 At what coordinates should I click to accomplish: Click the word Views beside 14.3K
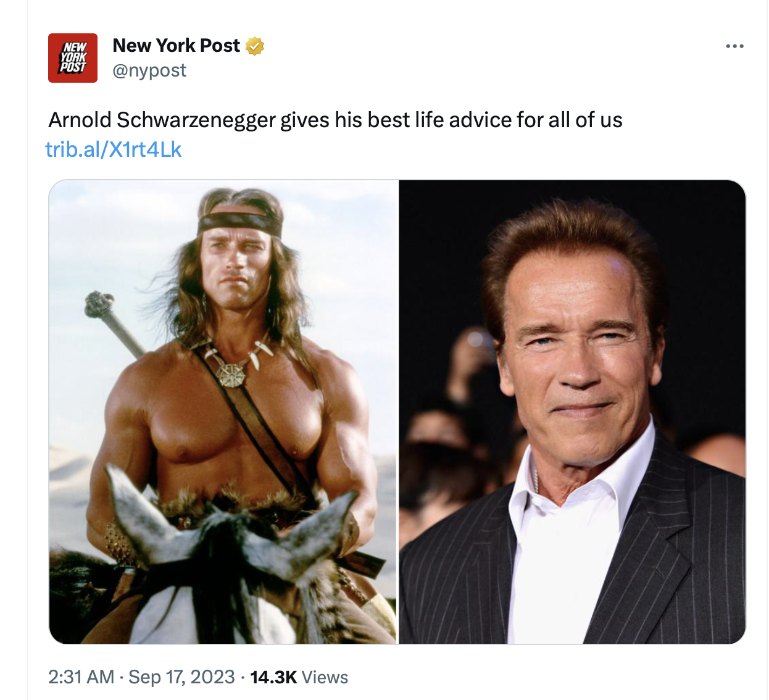click(325, 677)
